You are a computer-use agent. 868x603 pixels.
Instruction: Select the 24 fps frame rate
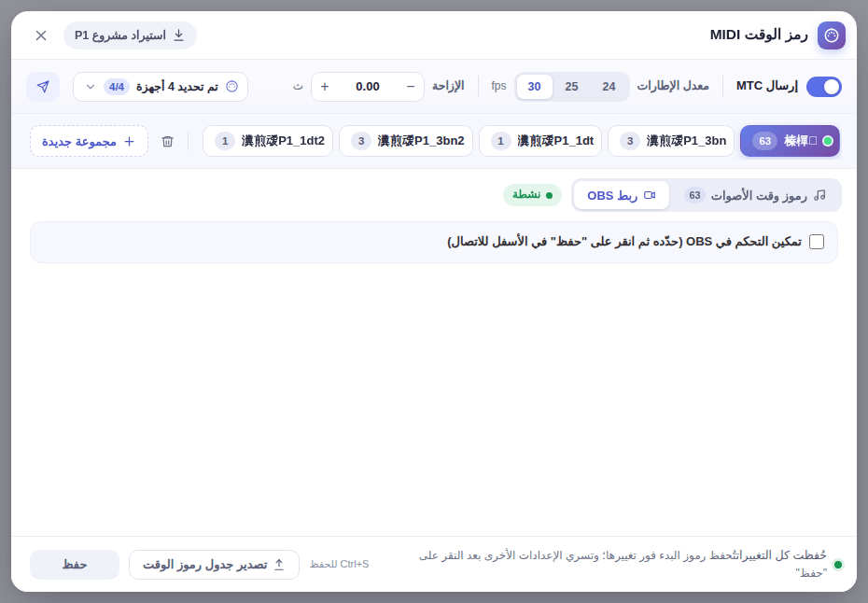point(609,87)
